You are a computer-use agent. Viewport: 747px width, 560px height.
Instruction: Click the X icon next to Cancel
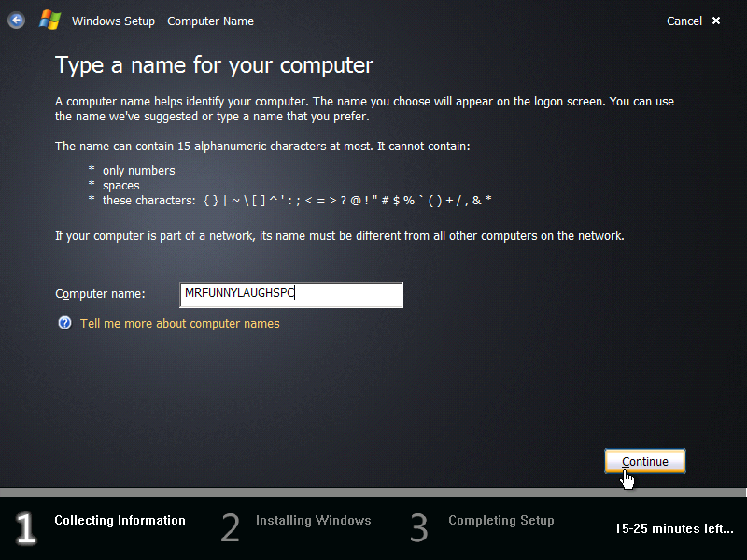pos(715,21)
